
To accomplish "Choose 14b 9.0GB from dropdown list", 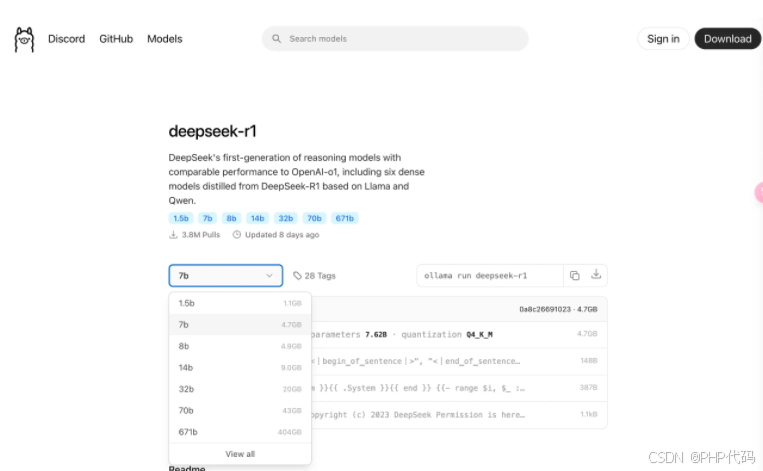I will pyautogui.click(x=240, y=367).
